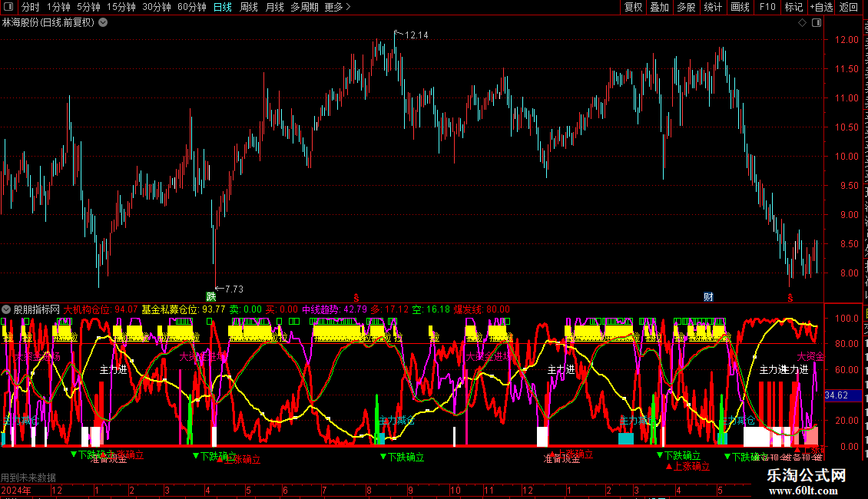Click the 12.14 high price label
Image resolution: width=868 pixels, height=499 pixels.
(x=416, y=35)
